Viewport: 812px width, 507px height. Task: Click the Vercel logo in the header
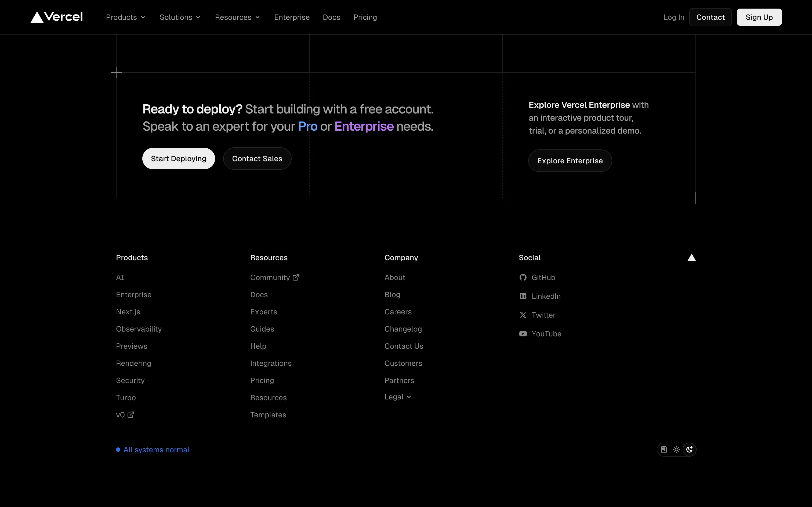[56, 17]
